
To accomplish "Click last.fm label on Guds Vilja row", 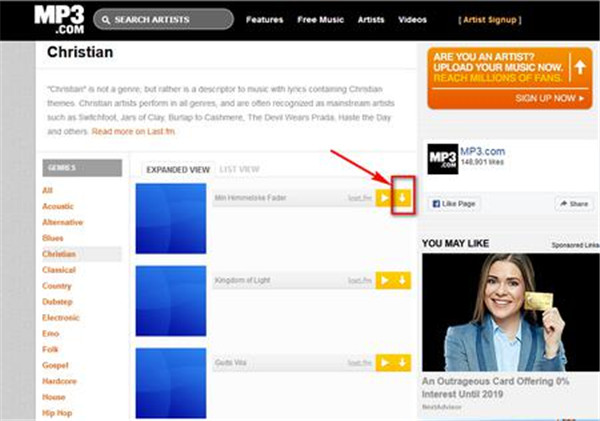I will click(x=360, y=363).
